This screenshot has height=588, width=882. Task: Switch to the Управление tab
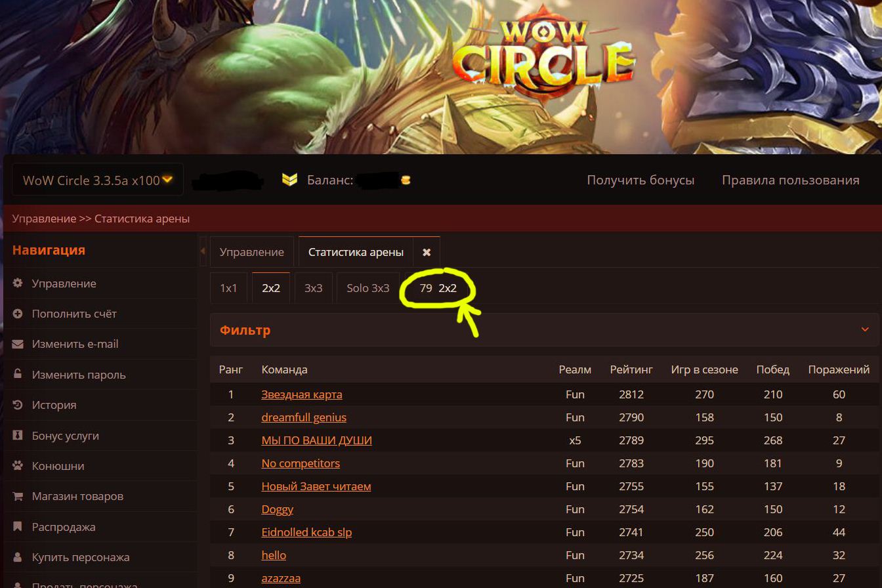252,252
